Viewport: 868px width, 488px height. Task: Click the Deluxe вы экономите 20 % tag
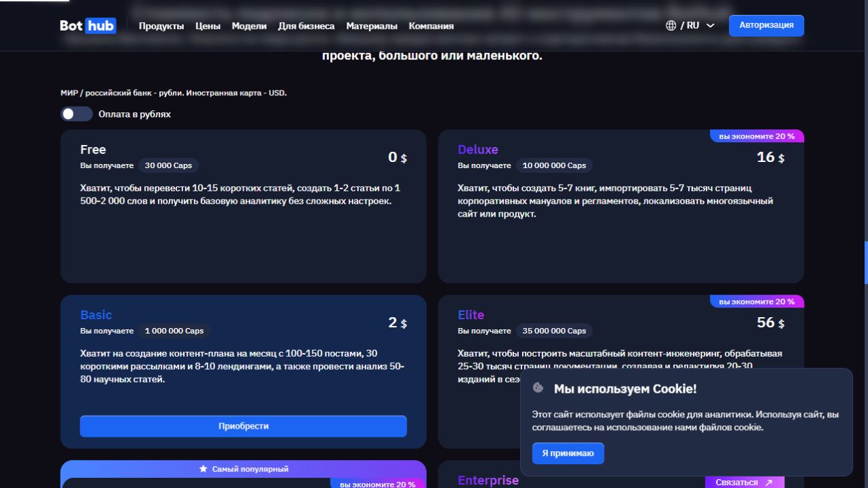click(756, 136)
